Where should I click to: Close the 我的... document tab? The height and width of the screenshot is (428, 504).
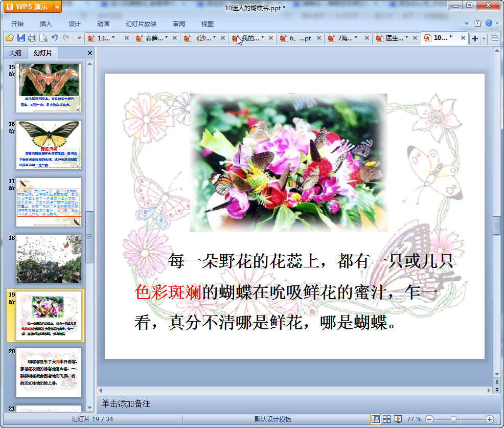[270, 38]
